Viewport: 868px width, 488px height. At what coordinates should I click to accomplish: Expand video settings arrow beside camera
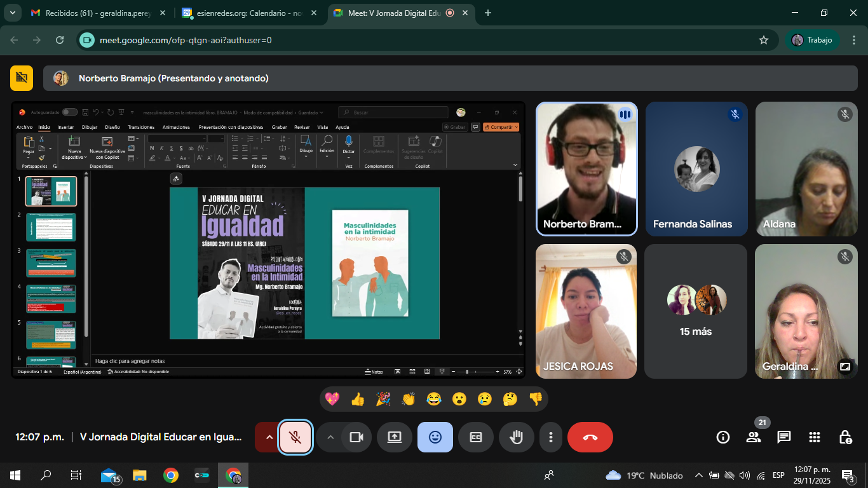point(330,437)
